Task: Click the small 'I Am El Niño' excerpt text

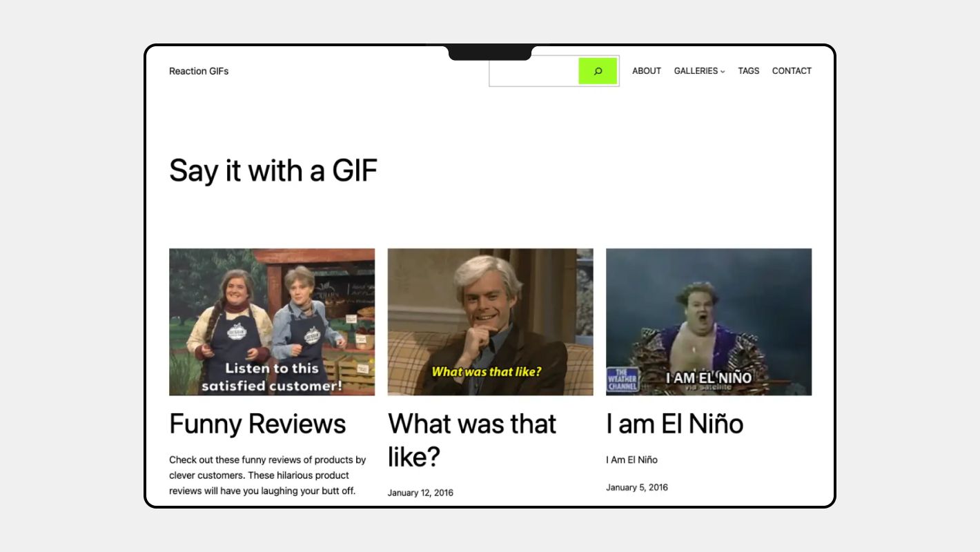Action: 631,460
